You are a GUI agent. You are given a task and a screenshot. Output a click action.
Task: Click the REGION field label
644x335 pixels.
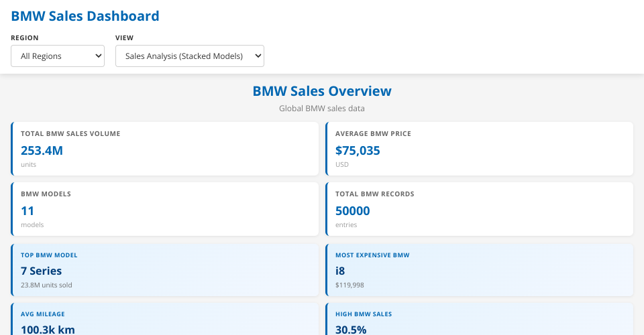[25, 38]
